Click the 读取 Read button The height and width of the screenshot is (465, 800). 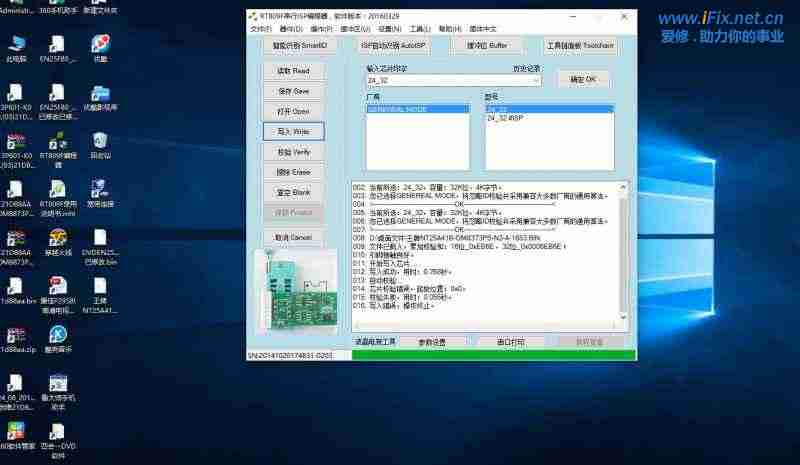[x=293, y=71]
